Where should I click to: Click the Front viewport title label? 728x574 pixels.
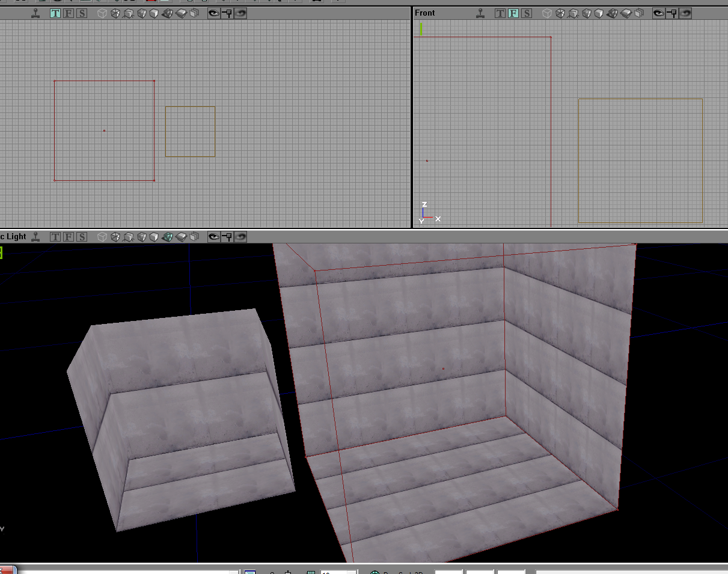point(425,13)
